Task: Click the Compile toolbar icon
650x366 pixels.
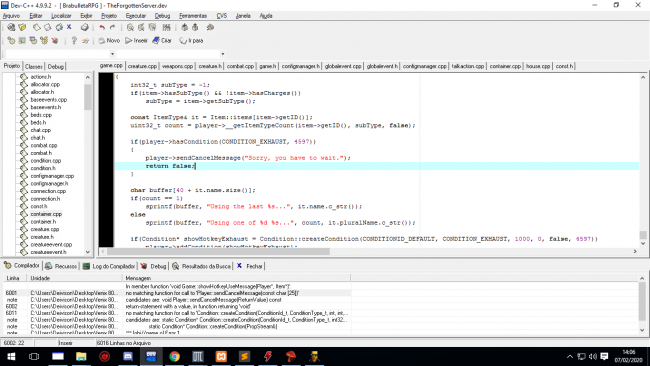Action: 11,40
